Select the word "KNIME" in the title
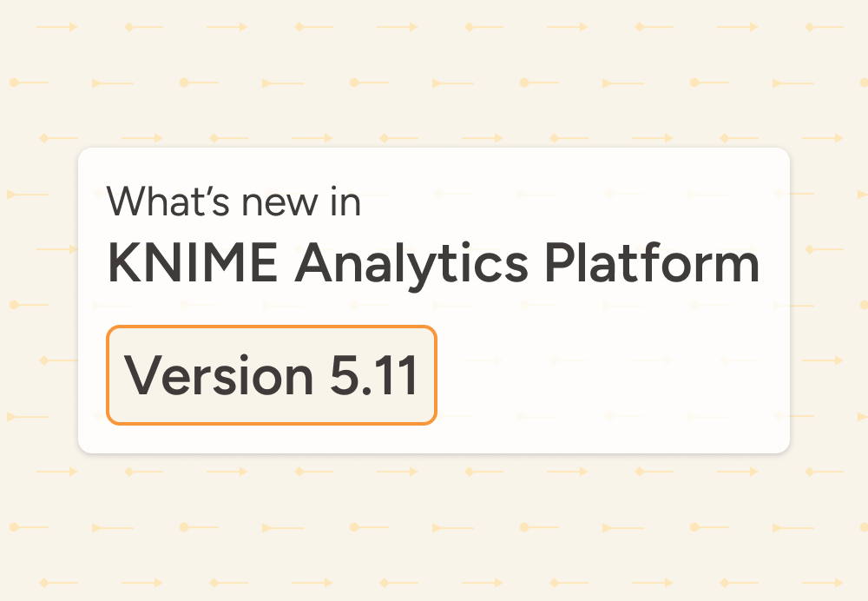The height and width of the screenshot is (601, 868). (x=193, y=264)
